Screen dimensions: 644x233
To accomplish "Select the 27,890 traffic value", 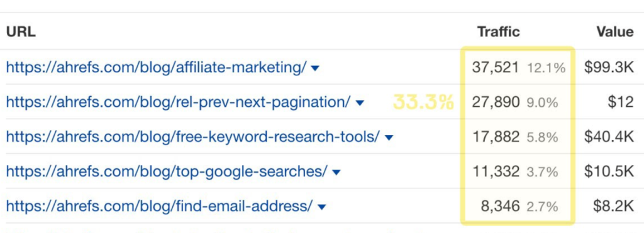I will click(x=496, y=102).
